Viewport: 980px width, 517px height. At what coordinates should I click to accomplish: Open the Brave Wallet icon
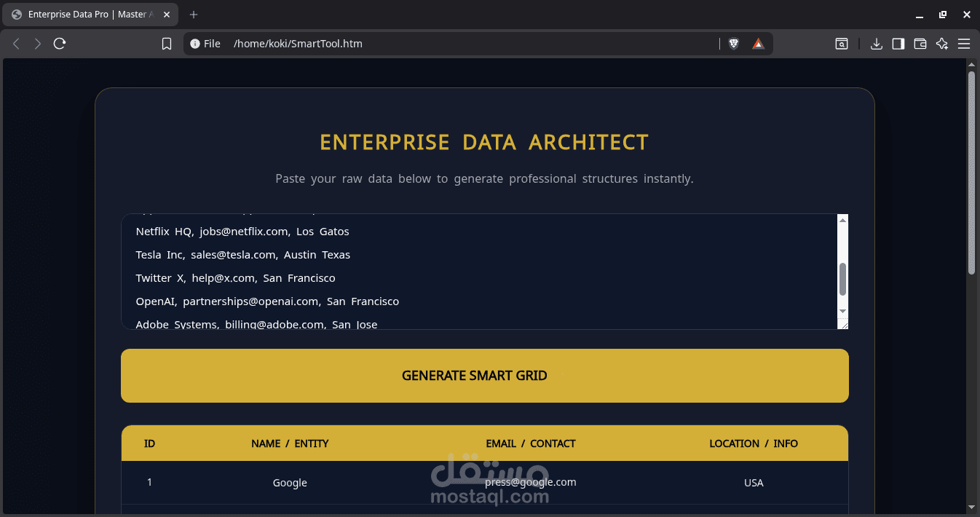click(x=920, y=44)
